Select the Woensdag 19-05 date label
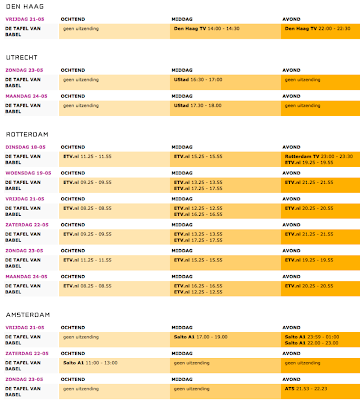The width and height of the screenshot is (360, 400). click(x=28, y=173)
